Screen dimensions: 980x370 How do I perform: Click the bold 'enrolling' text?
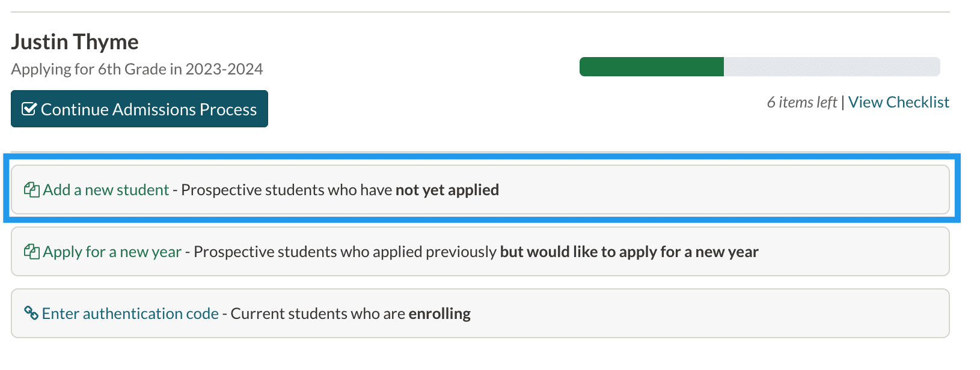[x=439, y=314]
